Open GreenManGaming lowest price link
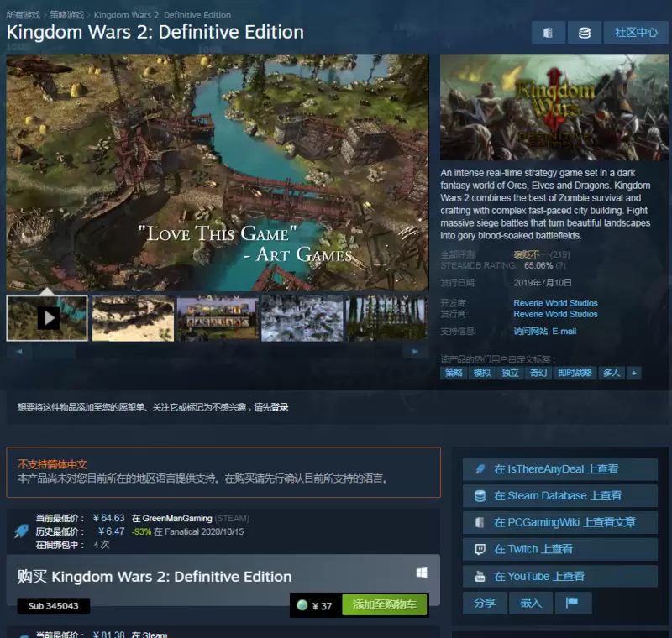672x638 pixels. pos(177,519)
